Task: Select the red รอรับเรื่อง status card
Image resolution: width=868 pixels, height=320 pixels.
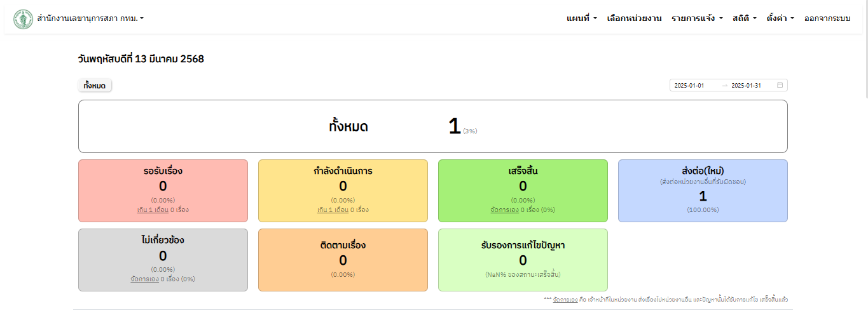Action: pyautogui.click(x=163, y=191)
